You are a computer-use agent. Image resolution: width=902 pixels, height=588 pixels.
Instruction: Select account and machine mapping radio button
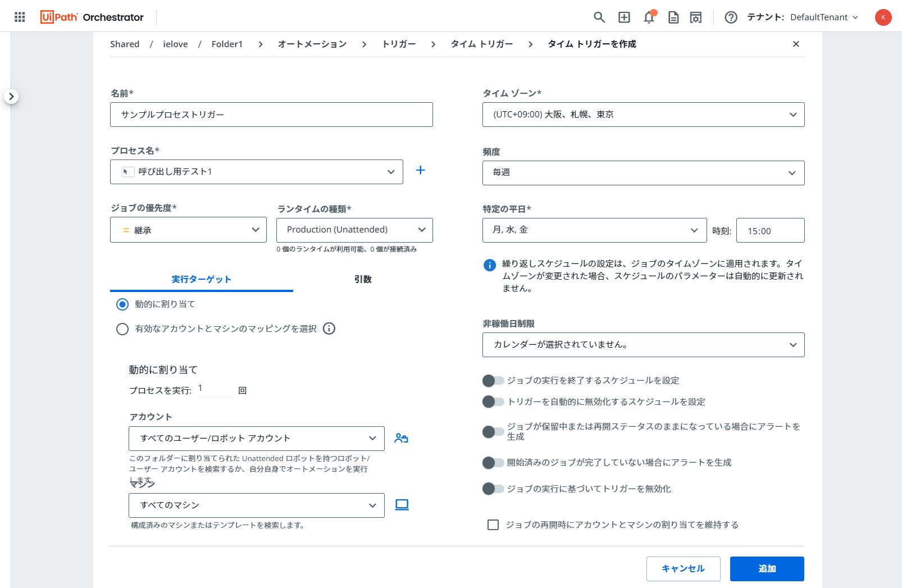point(122,329)
